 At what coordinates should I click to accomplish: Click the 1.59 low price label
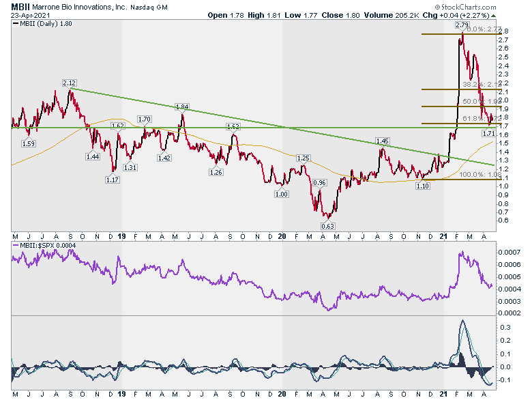[29, 143]
